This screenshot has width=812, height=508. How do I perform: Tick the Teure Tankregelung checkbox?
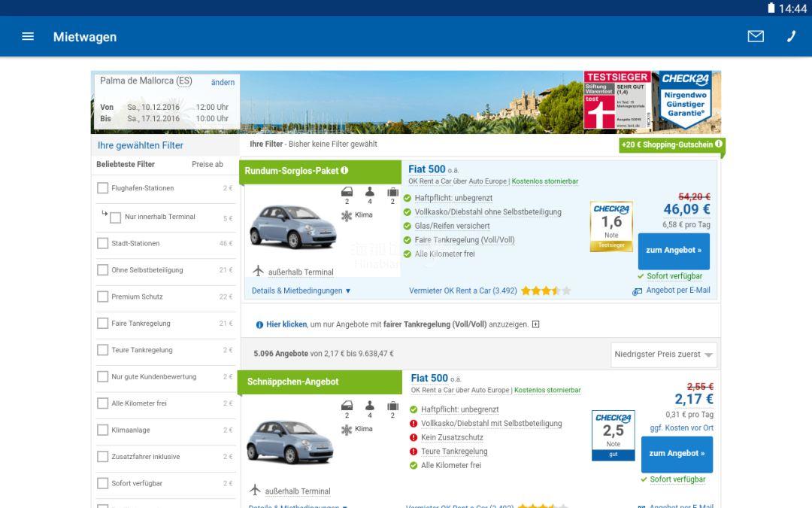tap(102, 350)
